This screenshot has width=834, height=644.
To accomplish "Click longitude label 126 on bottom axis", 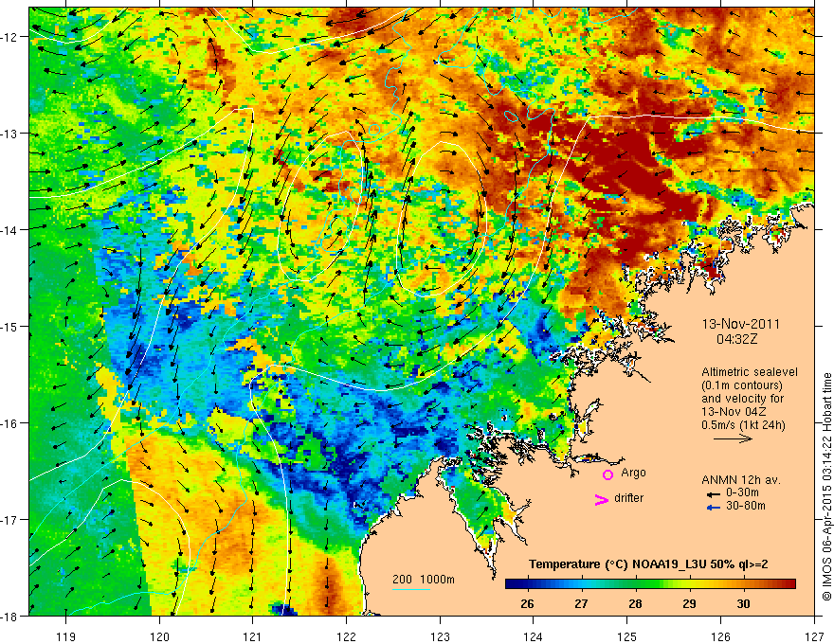I will click(720, 636).
